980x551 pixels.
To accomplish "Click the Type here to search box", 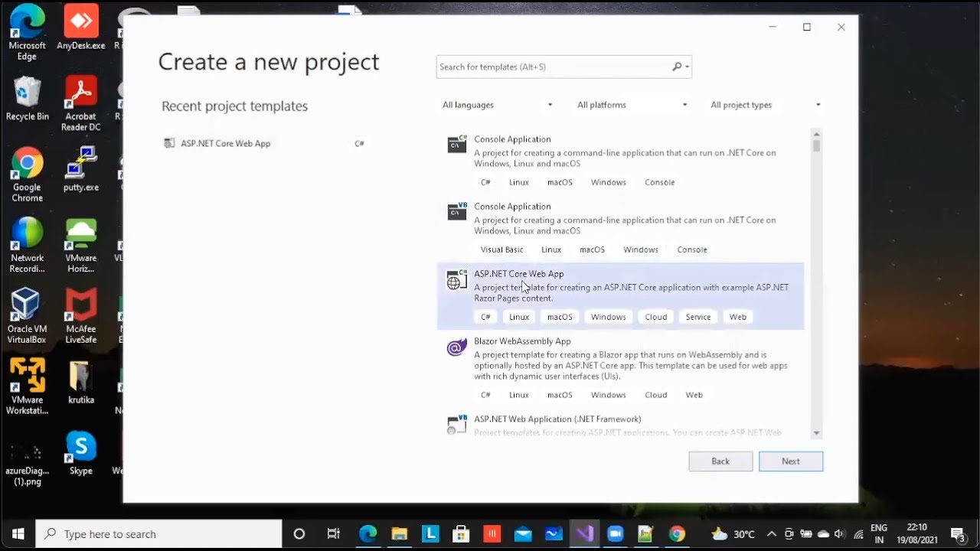I will [x=160, y=534].
